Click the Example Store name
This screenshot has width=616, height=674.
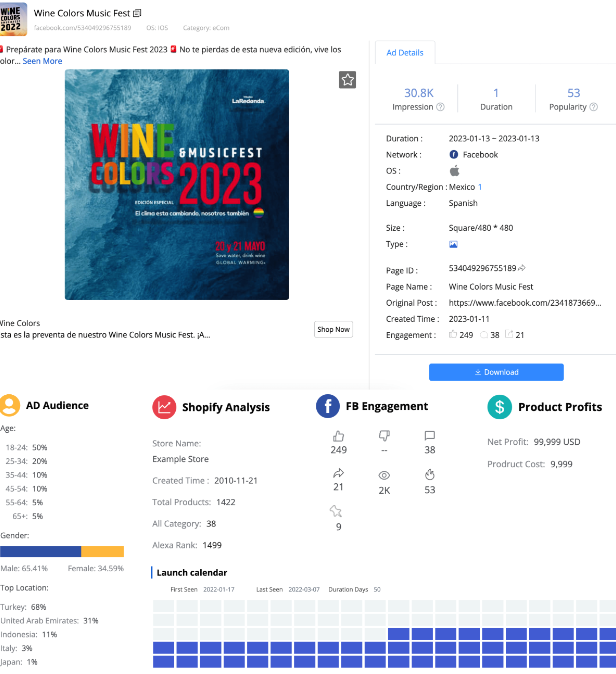181,459
